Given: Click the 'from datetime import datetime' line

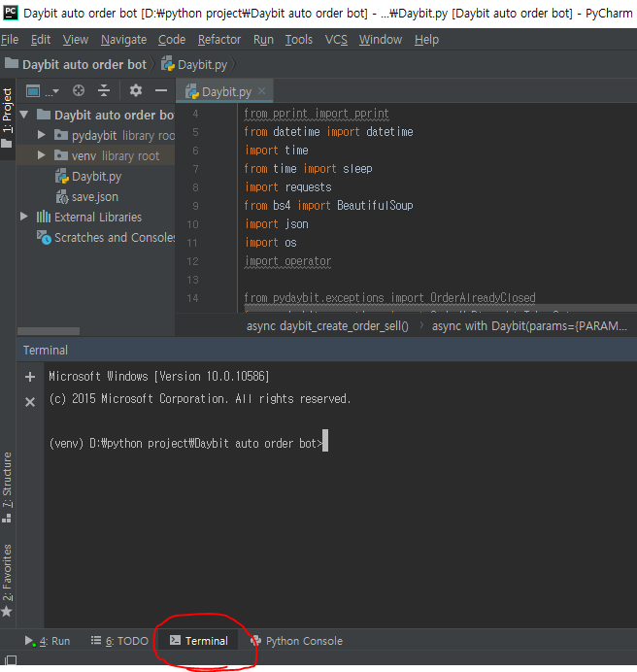Looking at the screenshot, I should click(329, 132).
